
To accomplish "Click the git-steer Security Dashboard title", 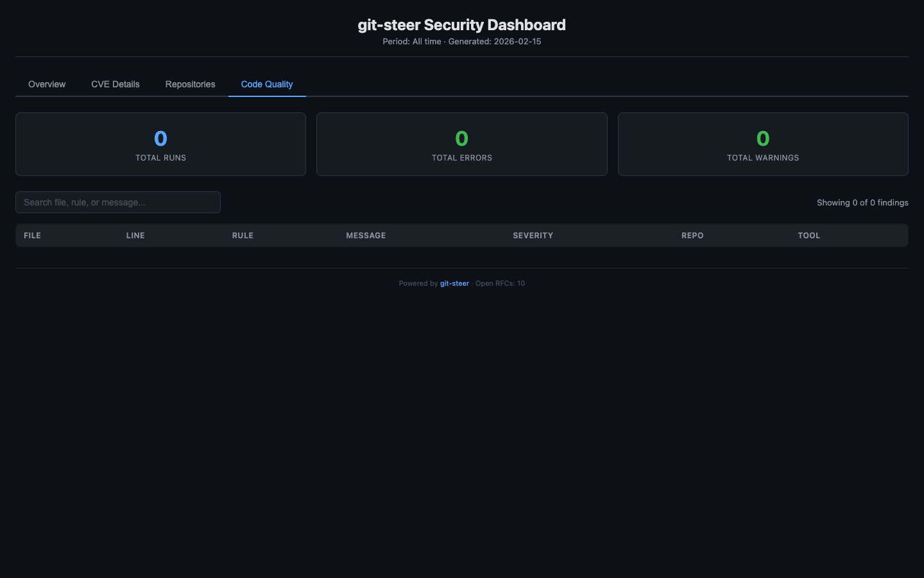I will 462,25.
